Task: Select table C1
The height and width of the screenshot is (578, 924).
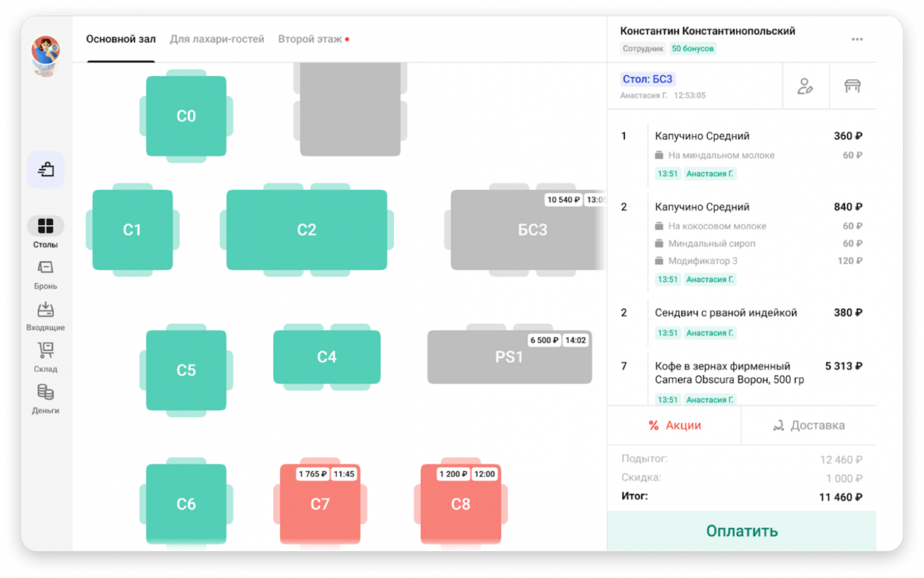Action: point(132,230)
